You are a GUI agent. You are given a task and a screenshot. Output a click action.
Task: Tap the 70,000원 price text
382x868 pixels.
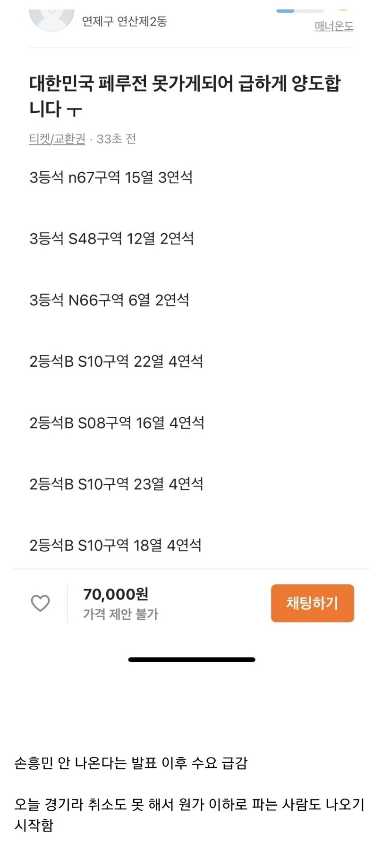pyautogui.click(x=116, y=594)
